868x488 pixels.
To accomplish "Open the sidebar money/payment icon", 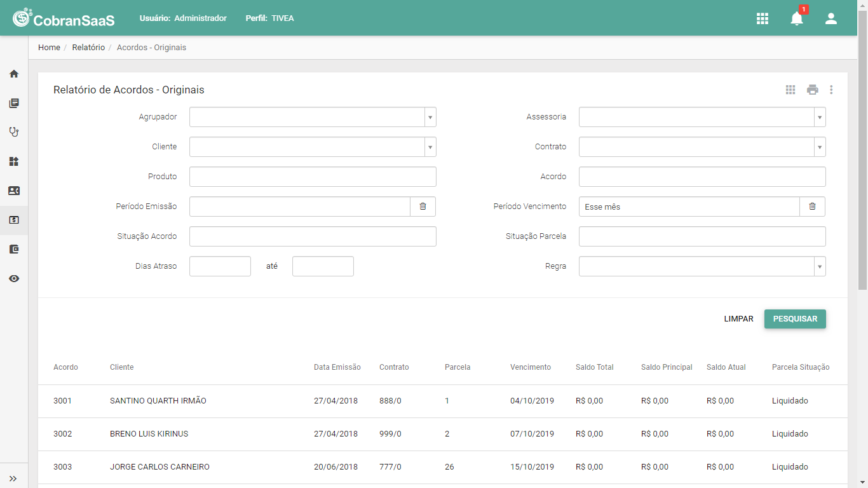I will 14,220.
